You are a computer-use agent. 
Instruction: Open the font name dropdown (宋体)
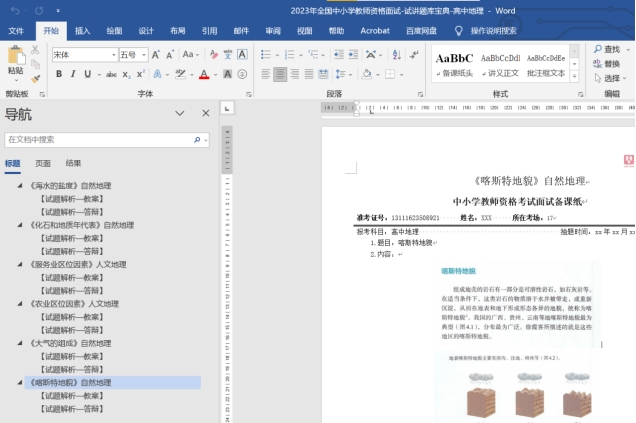click(112, 55)
